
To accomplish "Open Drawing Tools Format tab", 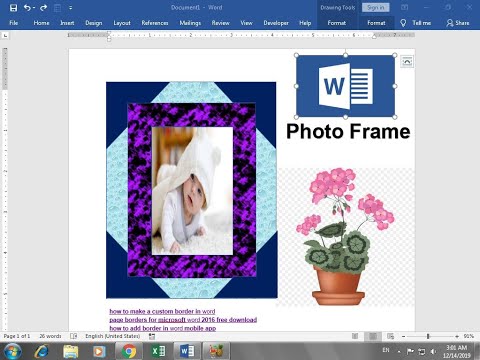I will click(x=337, y=23).
